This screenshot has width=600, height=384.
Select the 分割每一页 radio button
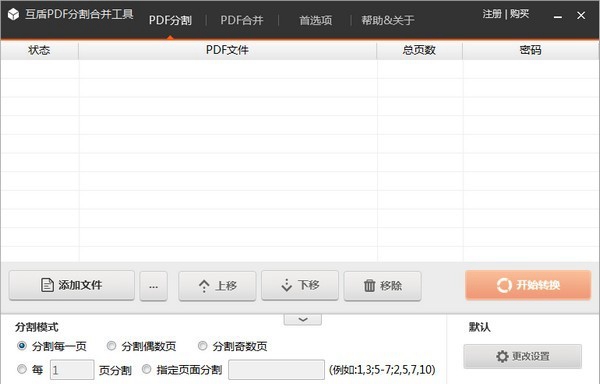22,346
